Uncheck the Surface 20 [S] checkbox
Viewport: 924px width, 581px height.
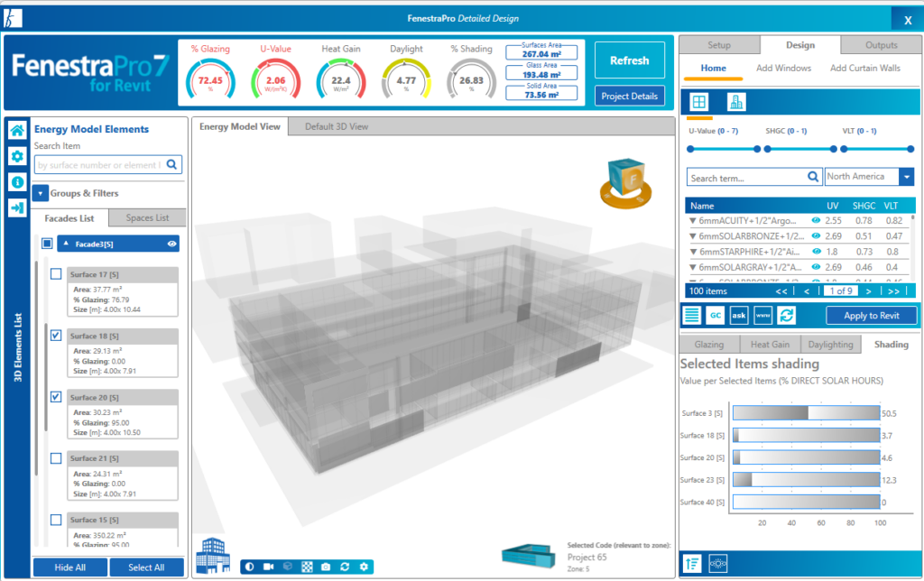(x=56, y=397)
